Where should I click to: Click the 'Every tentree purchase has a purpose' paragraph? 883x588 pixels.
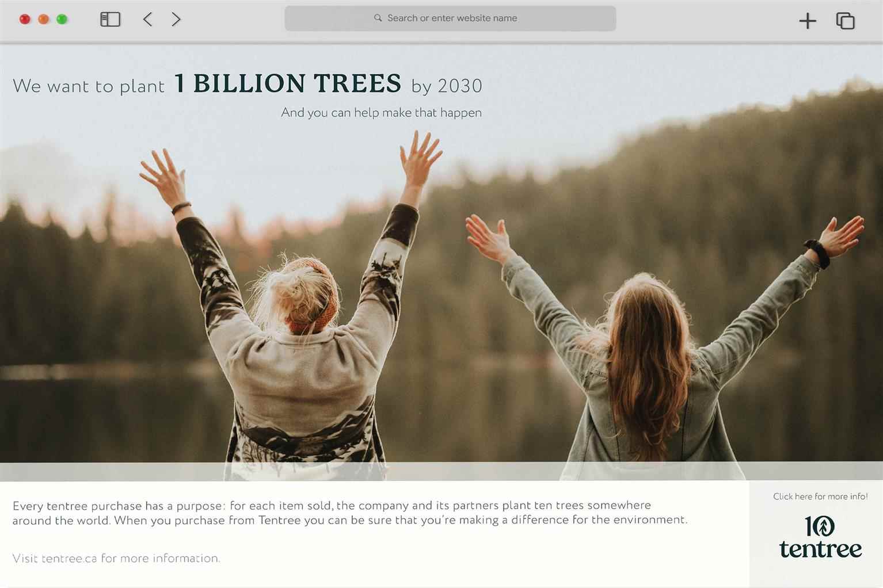[350, 513]
